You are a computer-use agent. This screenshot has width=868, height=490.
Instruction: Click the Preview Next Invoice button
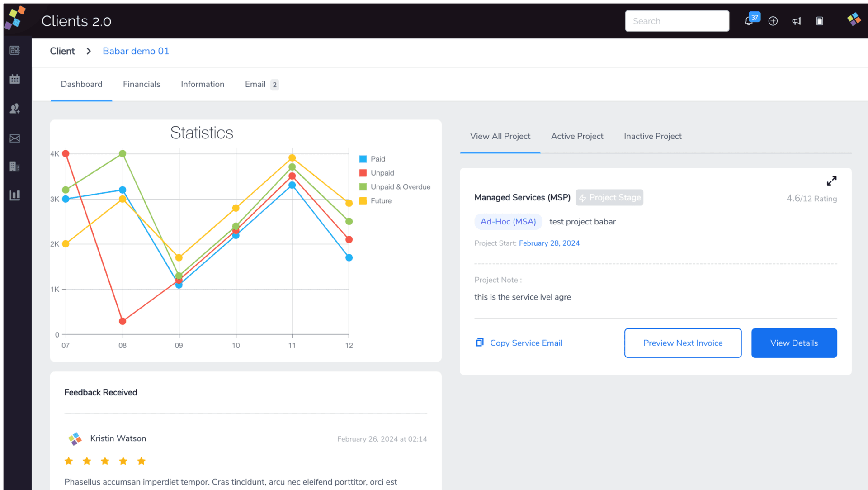point(683,343)
